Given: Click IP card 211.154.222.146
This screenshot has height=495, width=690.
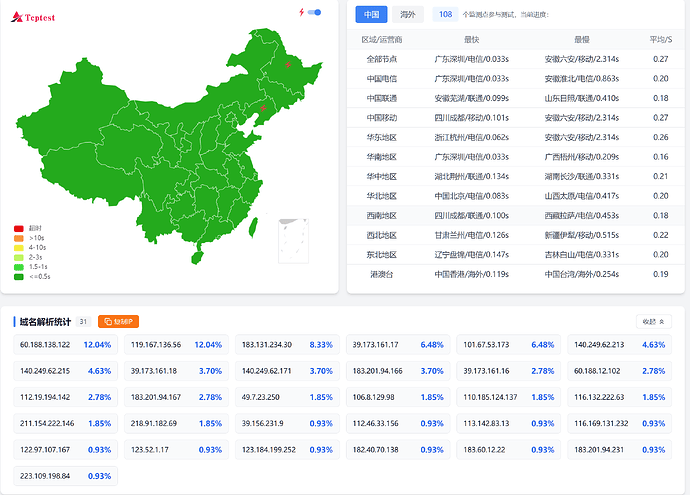Looking at the screenshot, I should click(66, 423).
